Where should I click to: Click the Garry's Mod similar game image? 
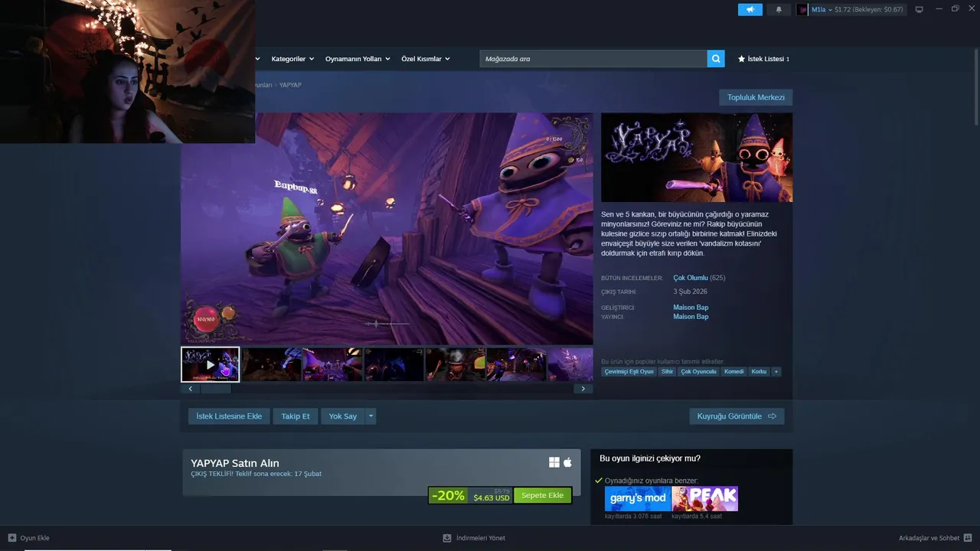pos(638,498)
